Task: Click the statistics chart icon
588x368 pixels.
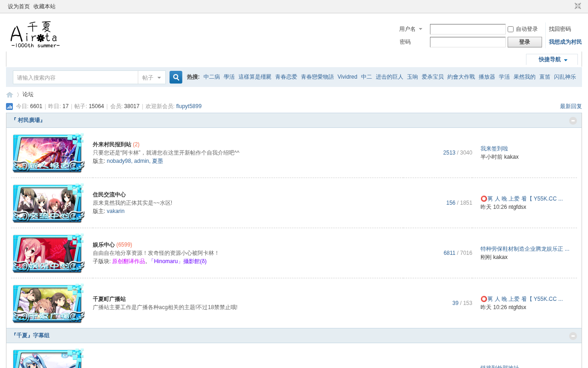Action: tap(10, 106)
